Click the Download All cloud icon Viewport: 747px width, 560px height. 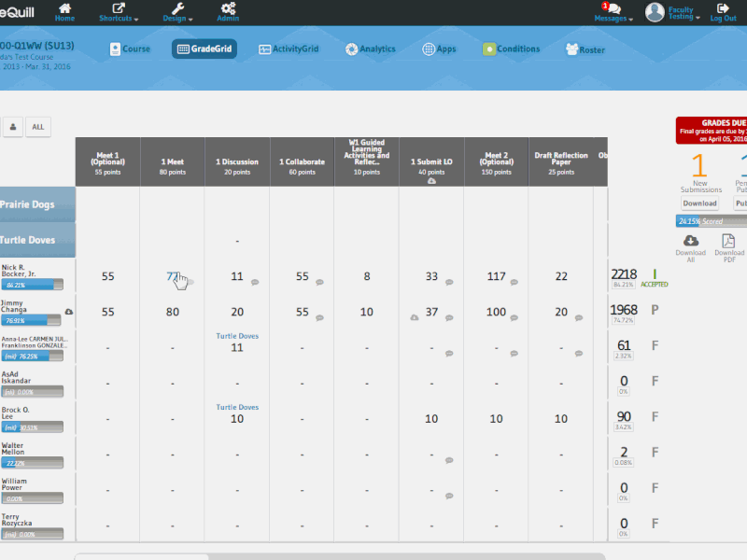coord(691,241)
